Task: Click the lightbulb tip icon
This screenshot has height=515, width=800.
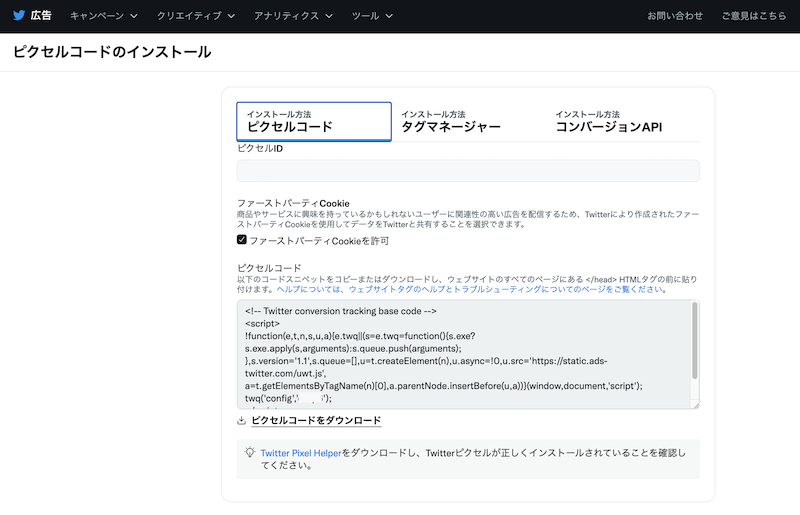Action: click(x=249, y=452)
